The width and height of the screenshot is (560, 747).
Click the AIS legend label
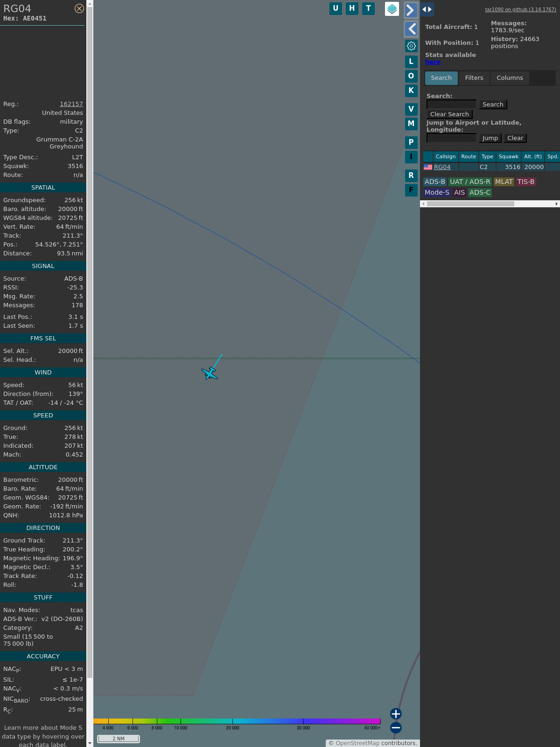pos(460,193)
